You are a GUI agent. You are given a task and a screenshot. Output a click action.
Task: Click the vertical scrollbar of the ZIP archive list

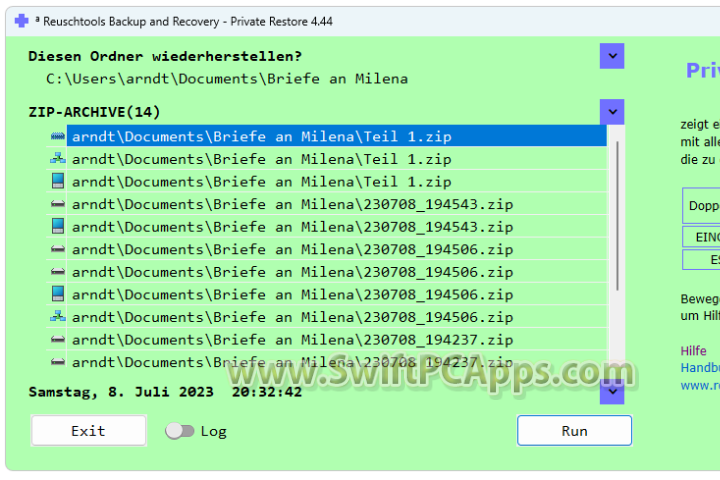click(x=617, y=216)
